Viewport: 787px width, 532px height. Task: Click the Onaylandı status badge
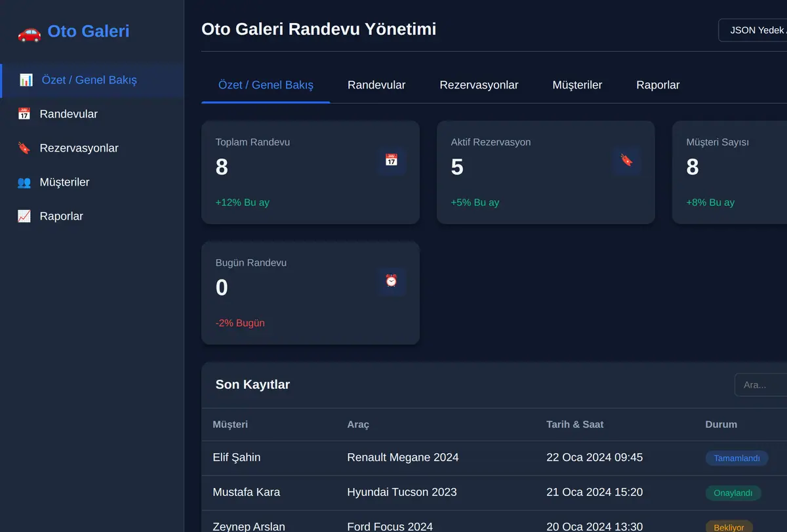[x=733, y=493]
